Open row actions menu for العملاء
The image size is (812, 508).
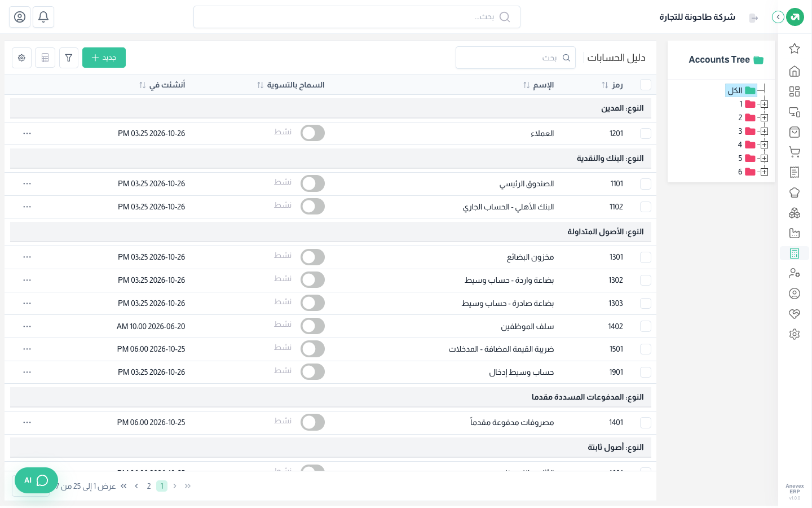coord(27,134)
